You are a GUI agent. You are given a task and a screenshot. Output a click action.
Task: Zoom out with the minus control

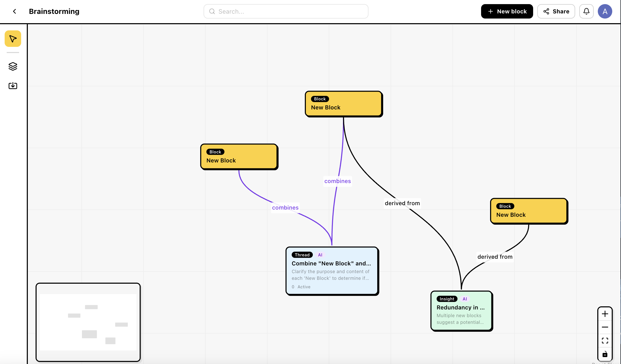click(x=605, y=327)
